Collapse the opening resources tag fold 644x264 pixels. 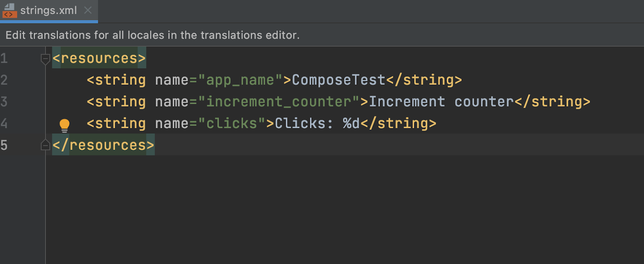pyautogui.click(x=45, y=59)
